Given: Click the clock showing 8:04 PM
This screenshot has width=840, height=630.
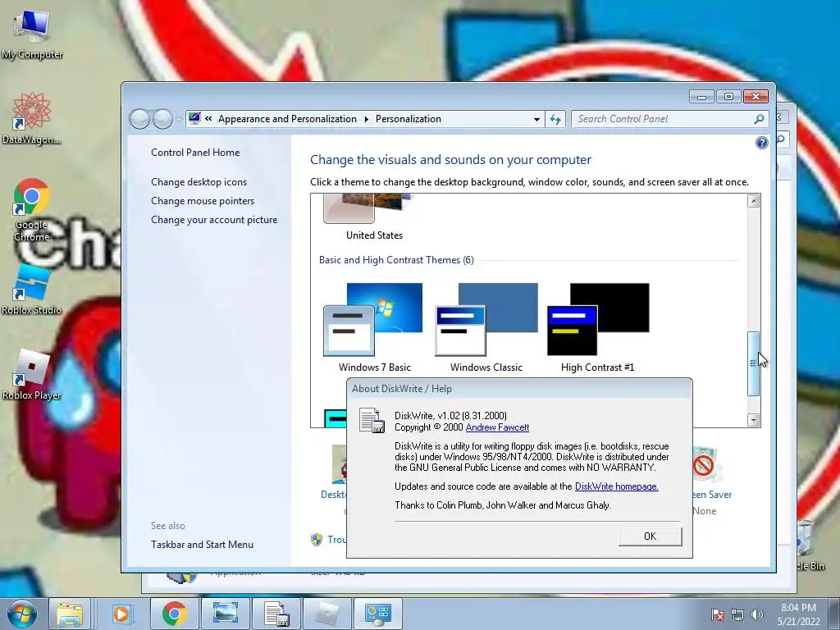Looking at the screenshot, I should tap(798, 614).
